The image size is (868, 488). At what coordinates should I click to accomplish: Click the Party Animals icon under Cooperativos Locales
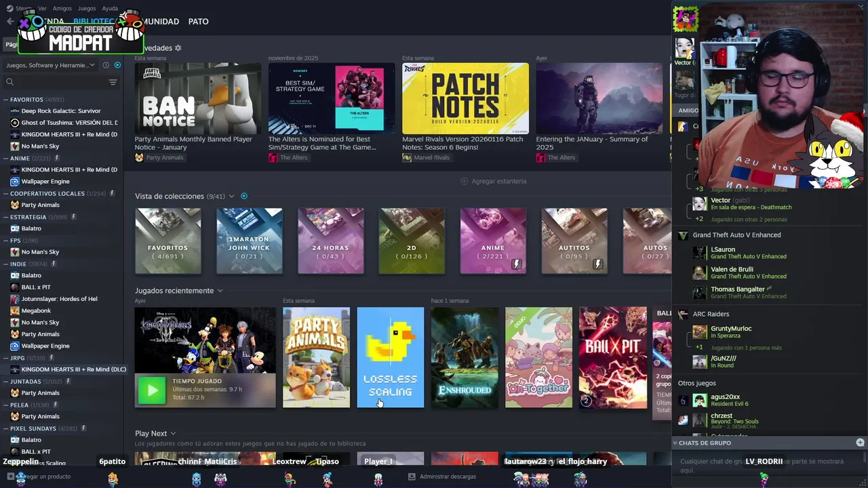(15, 205)
